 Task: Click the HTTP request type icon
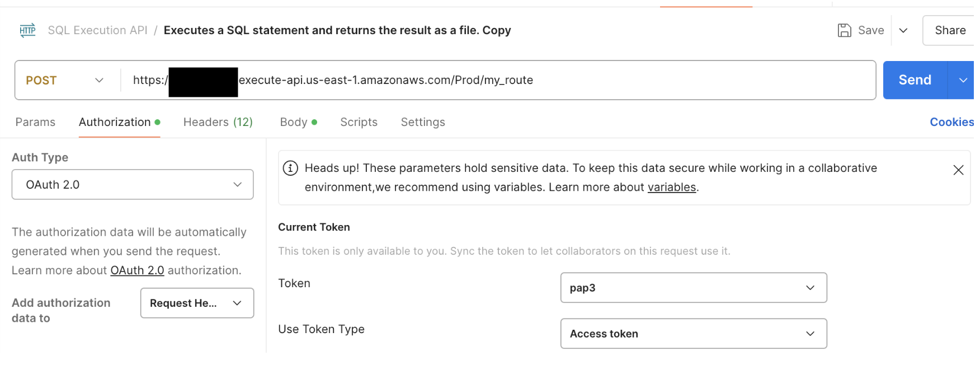coord(27,30)
